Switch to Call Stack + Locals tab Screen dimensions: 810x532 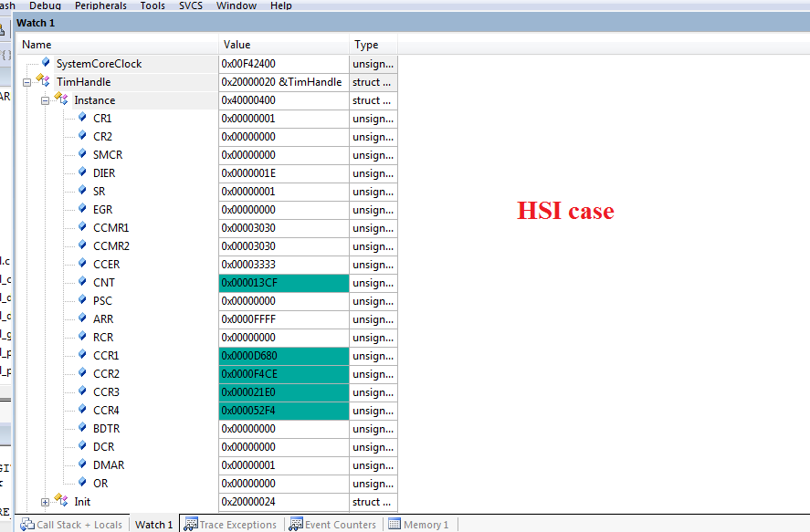(71, 525)
